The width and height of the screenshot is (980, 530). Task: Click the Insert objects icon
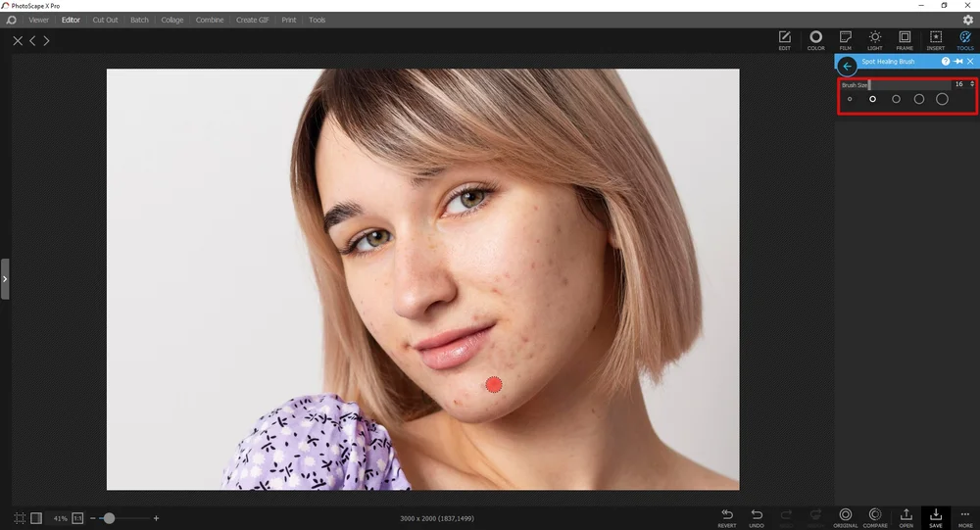(x=935, y=40)
